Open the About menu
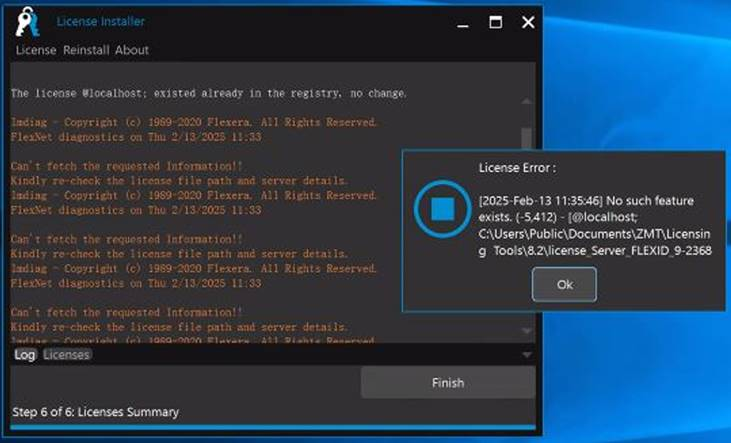The image size is (731, 443). 132,50
